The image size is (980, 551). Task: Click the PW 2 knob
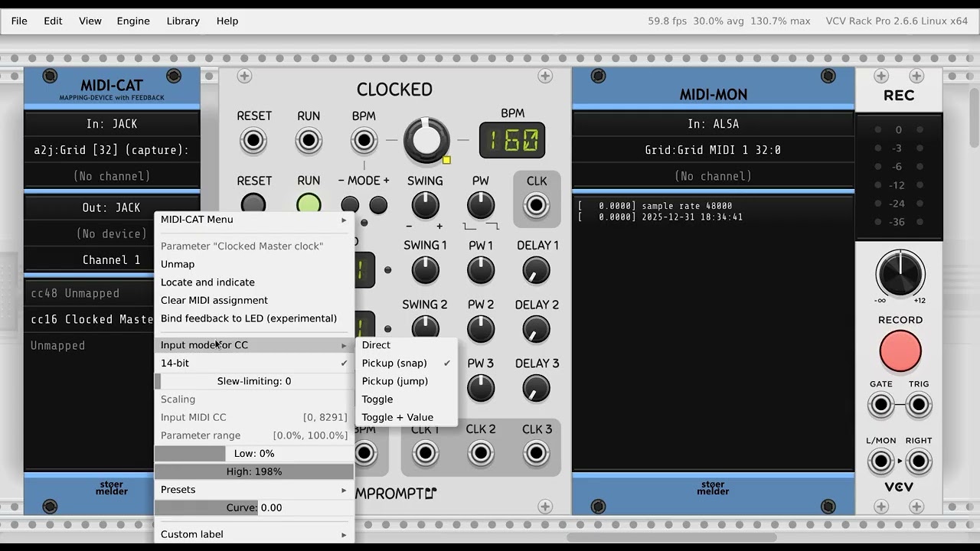[481, 329]
